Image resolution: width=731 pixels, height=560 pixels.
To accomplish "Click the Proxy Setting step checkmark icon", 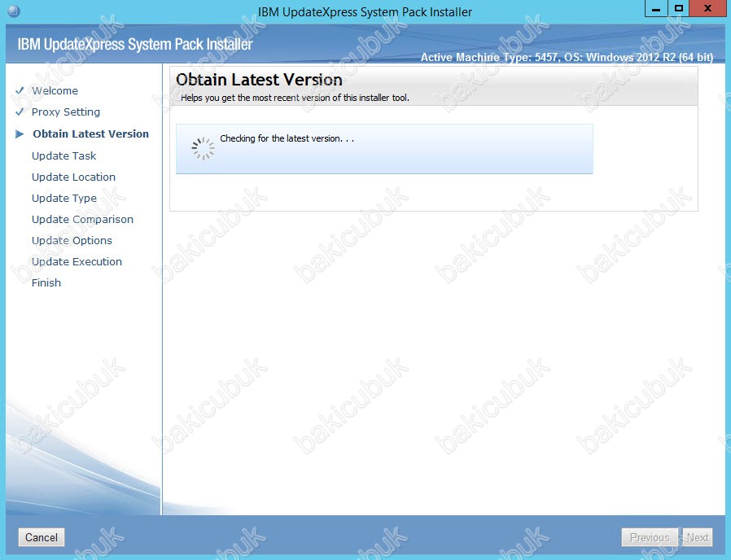I will point(20,112).
